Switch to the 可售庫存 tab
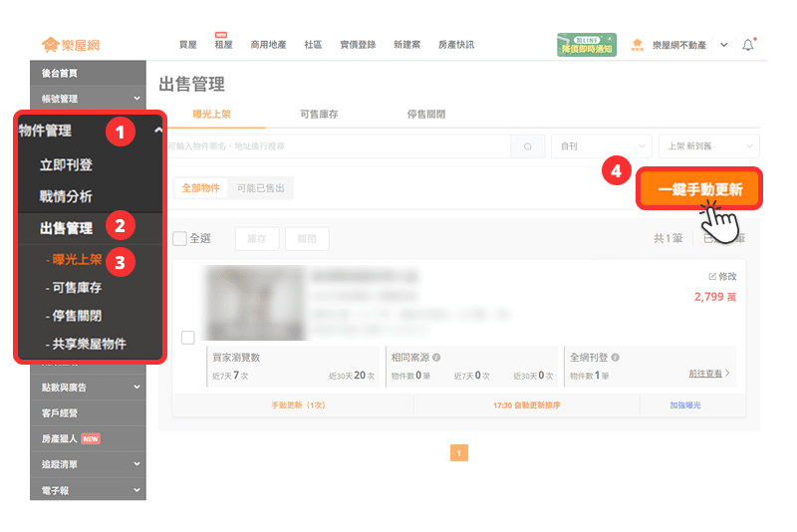Screen dimensions: 797x532 click(319, 115)
